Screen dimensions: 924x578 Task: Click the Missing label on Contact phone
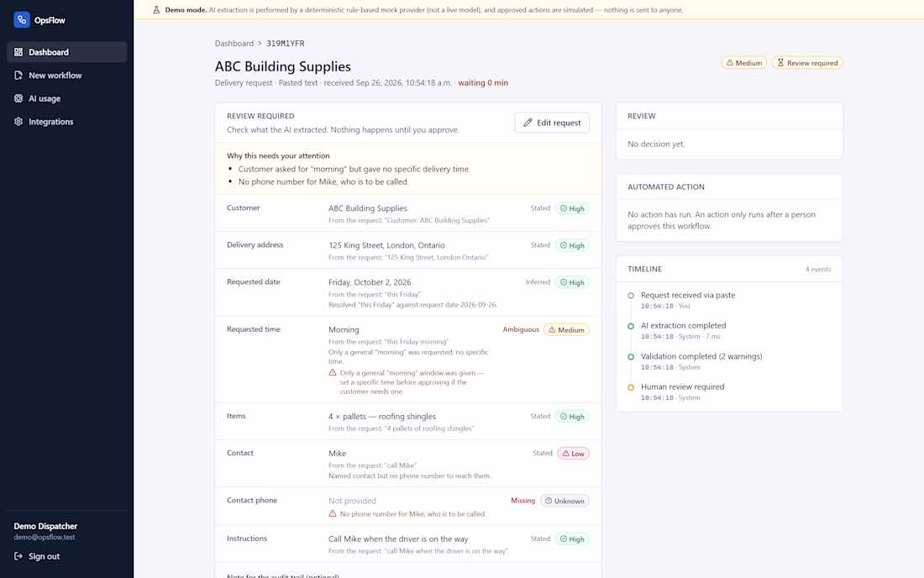tap(522, 500)
